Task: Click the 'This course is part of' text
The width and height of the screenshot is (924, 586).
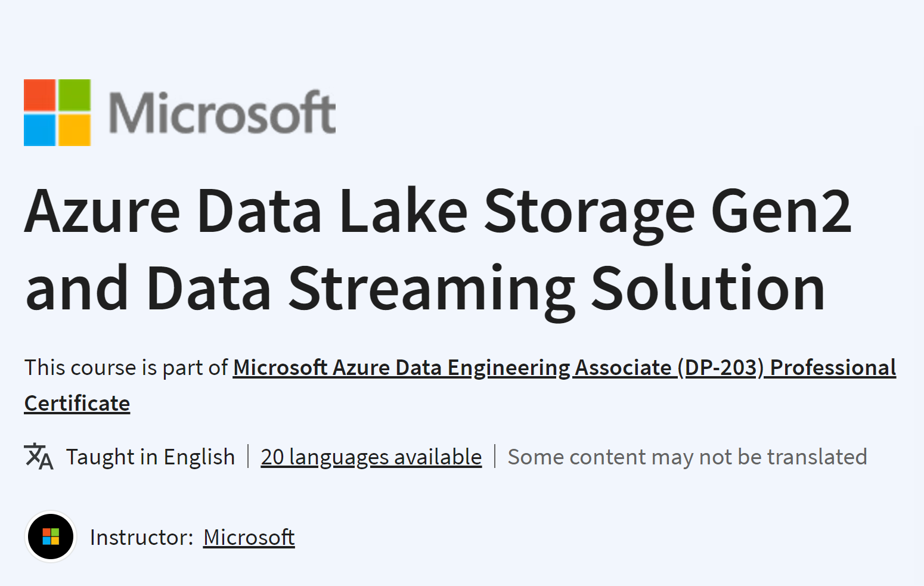Action: (x=126, y=368)
